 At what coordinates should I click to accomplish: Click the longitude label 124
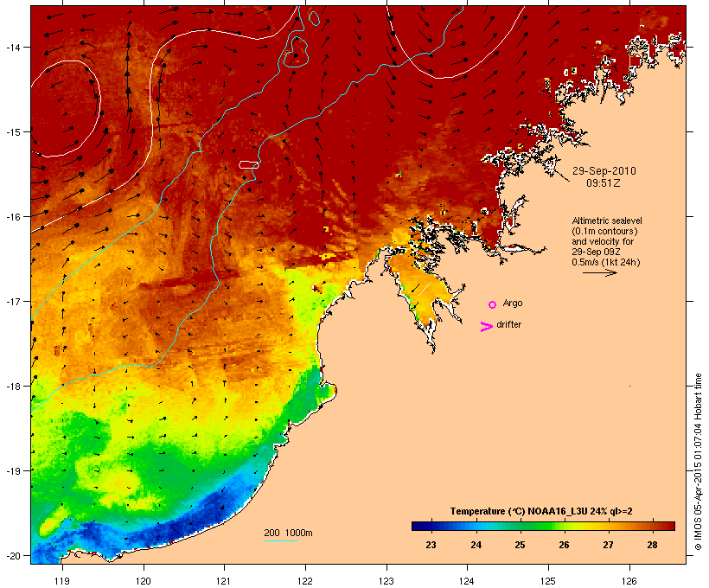[x=467, y=581]
